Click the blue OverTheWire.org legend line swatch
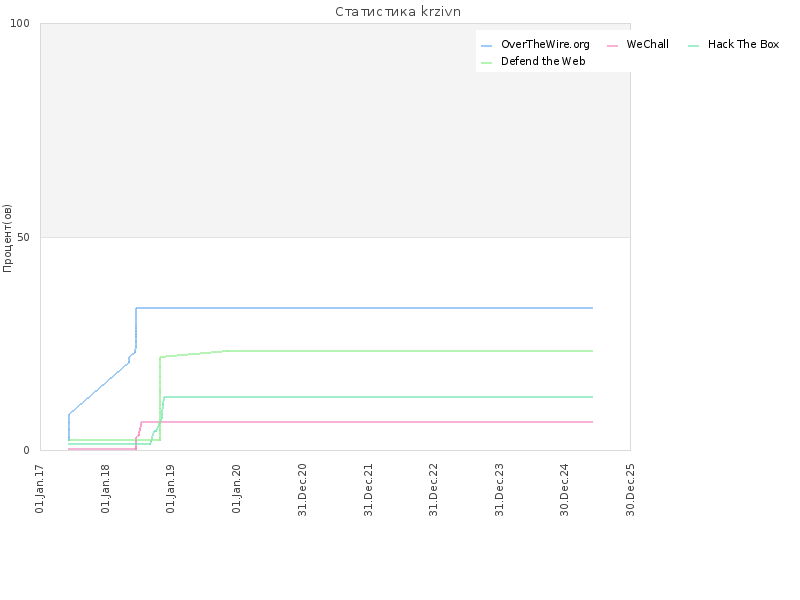The image size is (800, 600). [487, 46]
